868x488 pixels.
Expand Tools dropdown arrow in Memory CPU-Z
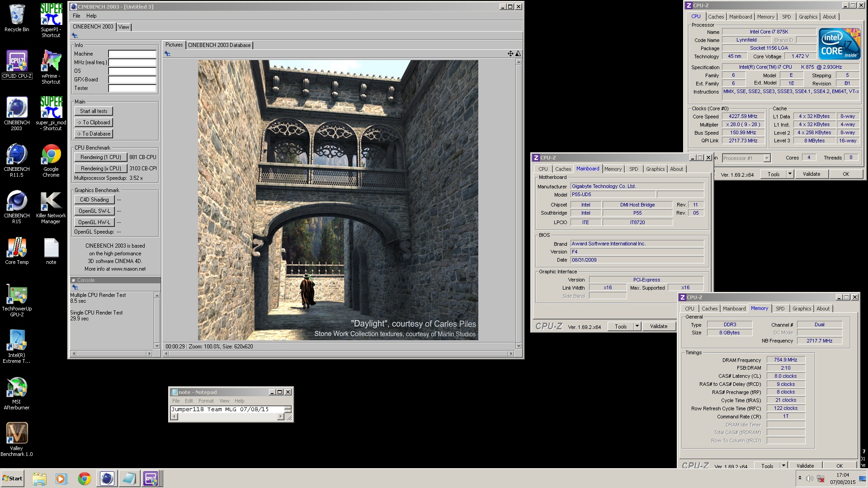pos(783,465)
